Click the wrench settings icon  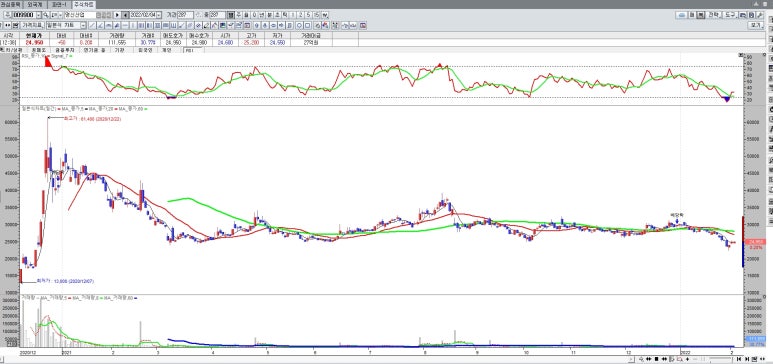pos(760,15)
